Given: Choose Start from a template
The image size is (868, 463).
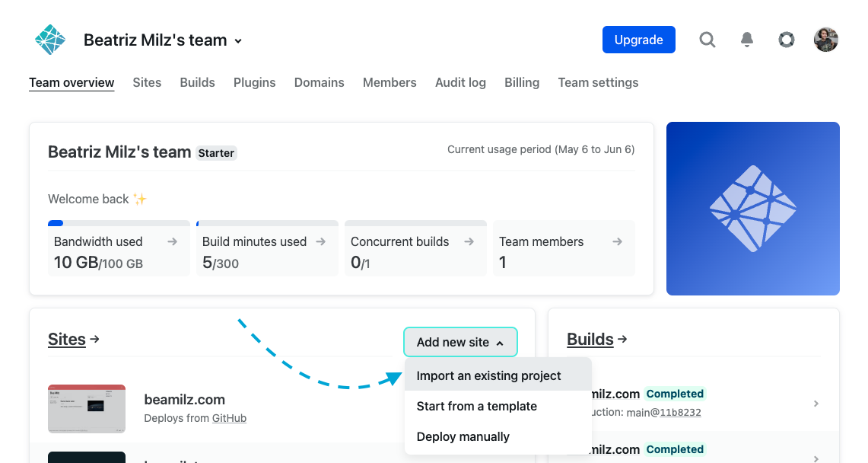Looking at the screenshot, I should tap(498, 406).
